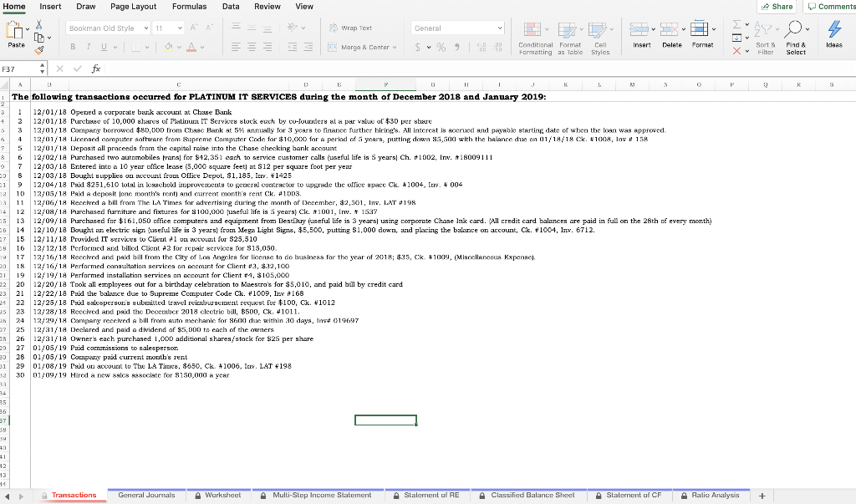The height and width of the screenshot is (504, 856).
Task: Click the Cut scissors icon
Action: (x=38, y=25)
